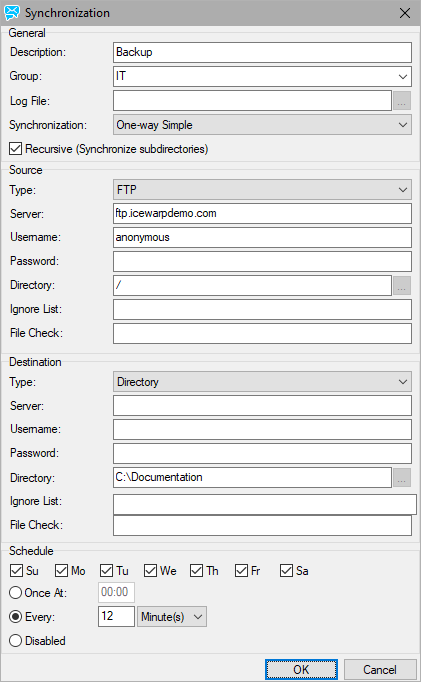Screen dimensions: 421x682
Task: Close the Synchronization dialog
Action: point(404,13)
